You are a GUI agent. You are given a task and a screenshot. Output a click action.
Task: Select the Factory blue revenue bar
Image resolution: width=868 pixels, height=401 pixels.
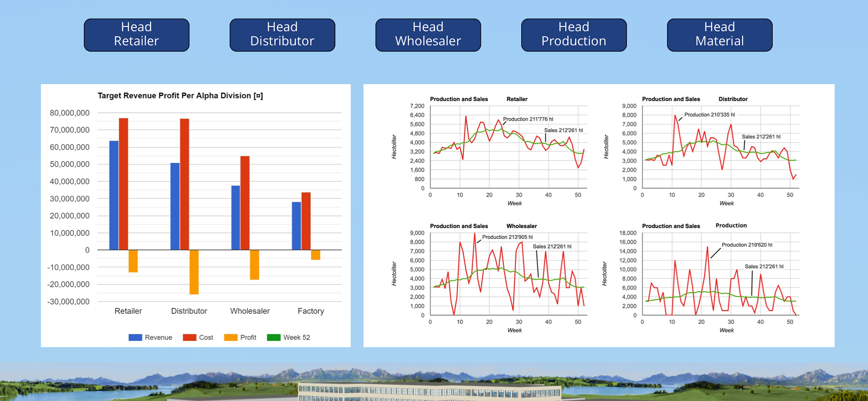point(297,226)
